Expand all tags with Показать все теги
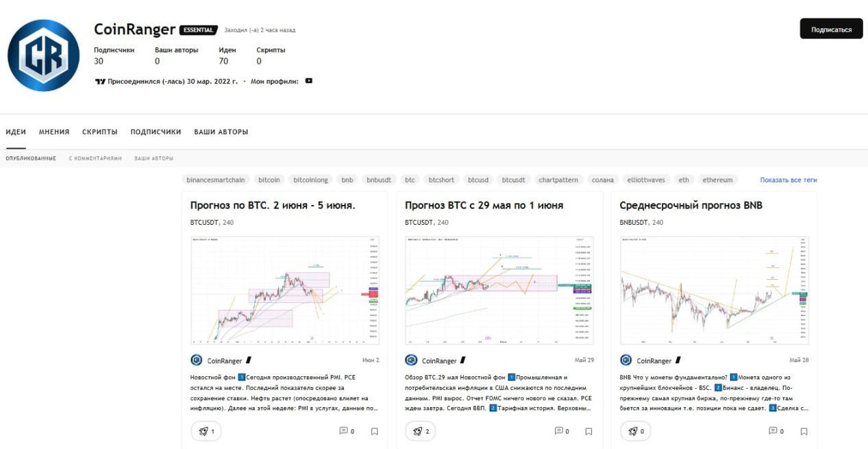This screenshot has width=868, height=449. click(x=788, y=180)
